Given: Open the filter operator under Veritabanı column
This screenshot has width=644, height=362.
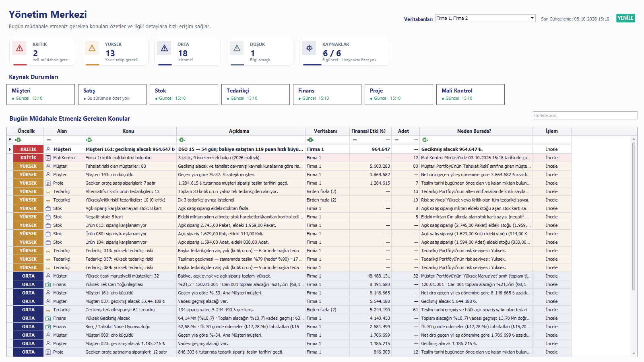Looking at the screenshot, I should [x=310, y=140].
